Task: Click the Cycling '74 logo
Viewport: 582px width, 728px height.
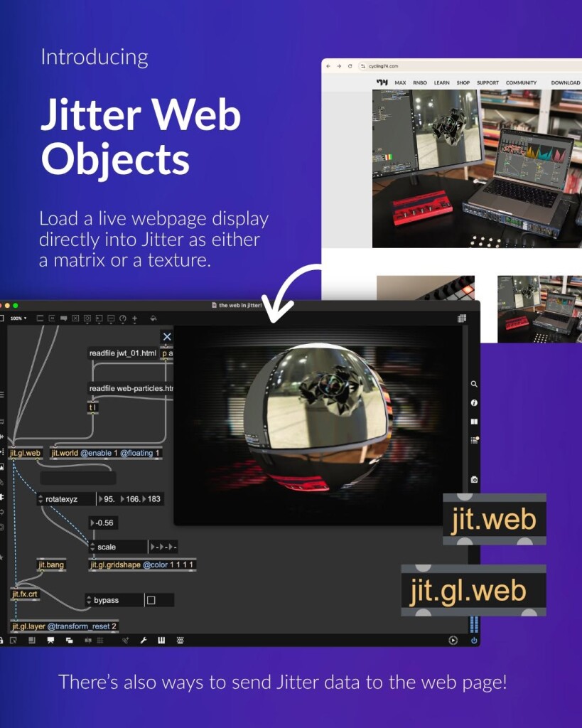Action: coord(382,82)
